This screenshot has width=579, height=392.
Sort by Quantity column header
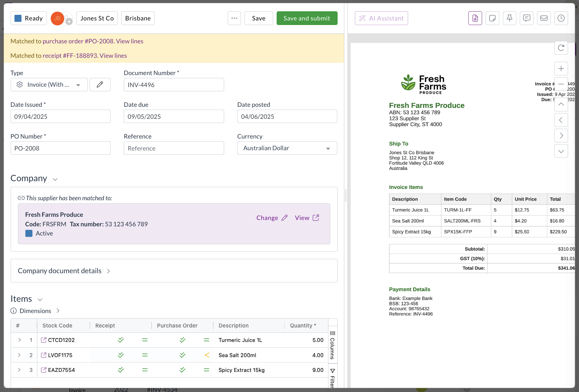pyautogui.click(x=303, y=326)
